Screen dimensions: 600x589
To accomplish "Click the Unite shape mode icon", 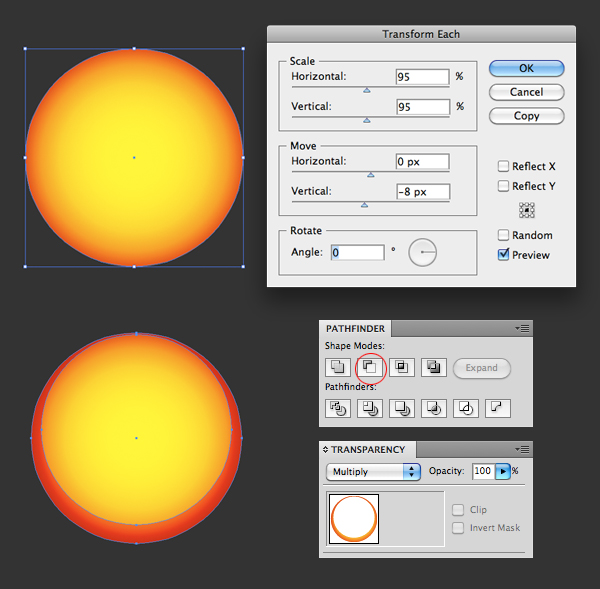I will point(338,368).
